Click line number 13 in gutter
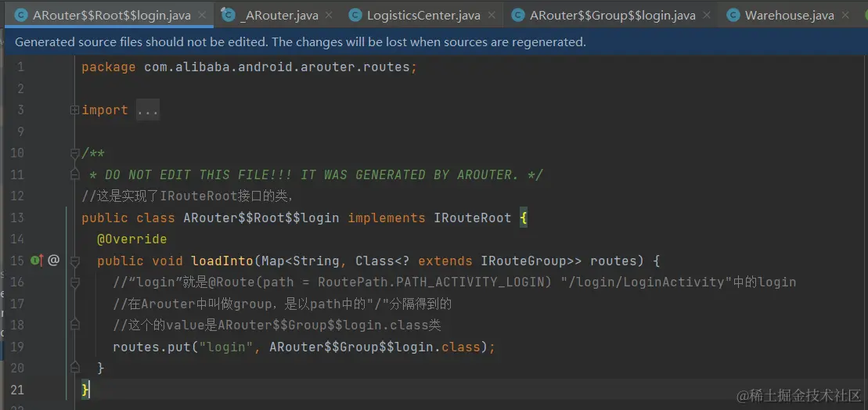 (18, 218)
